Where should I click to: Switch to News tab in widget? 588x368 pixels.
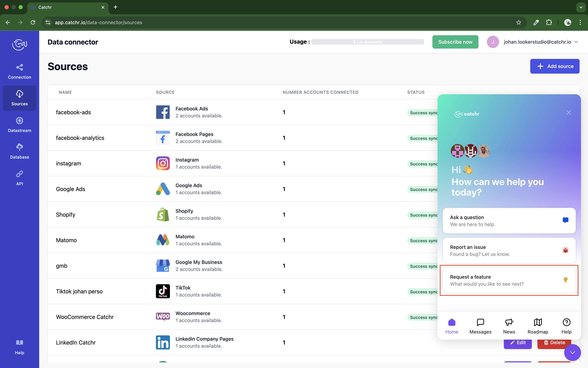pyautogui.click(x=509, y=326)
